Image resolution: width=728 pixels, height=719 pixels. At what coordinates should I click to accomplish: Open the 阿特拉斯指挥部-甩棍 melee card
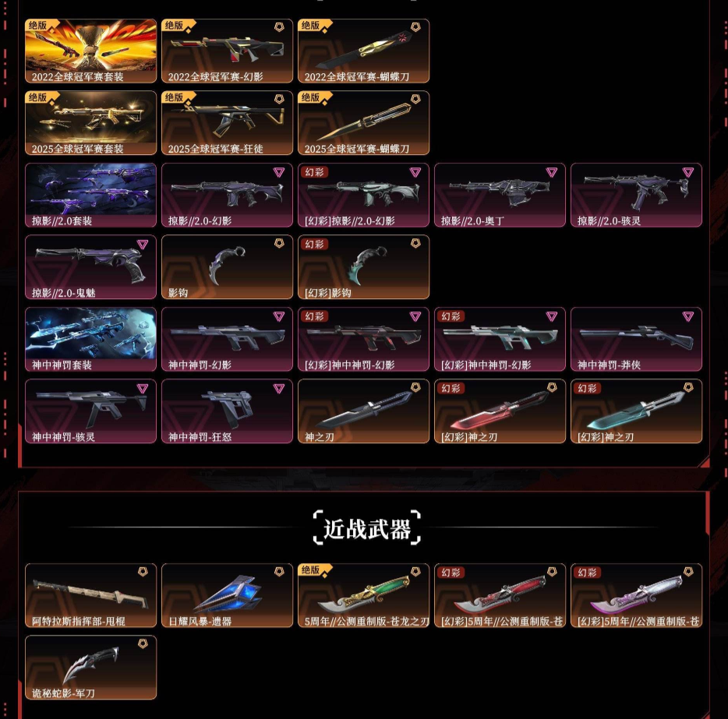[x=90, y=595]
